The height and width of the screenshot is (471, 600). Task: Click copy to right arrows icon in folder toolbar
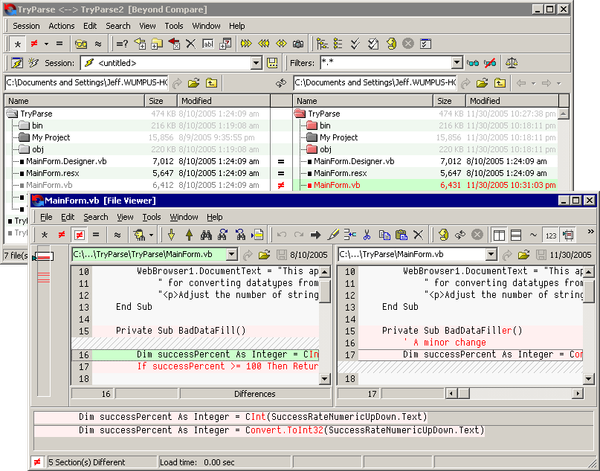point(246,44)
